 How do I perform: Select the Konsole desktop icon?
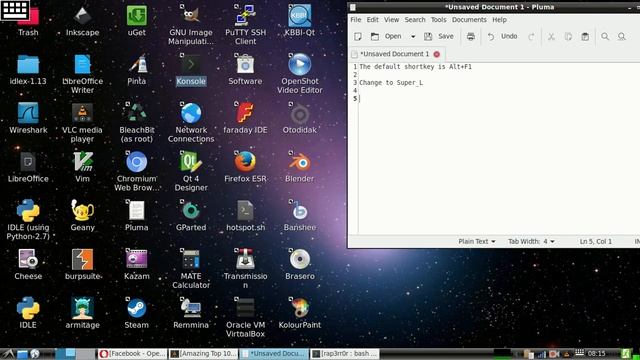[191, 70]
